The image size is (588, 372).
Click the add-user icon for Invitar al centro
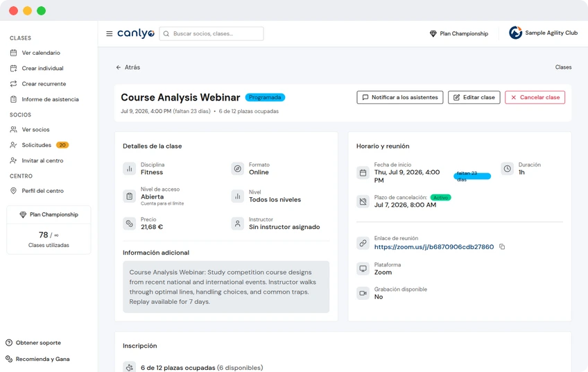pyautogui.click(x=13, y=160)
